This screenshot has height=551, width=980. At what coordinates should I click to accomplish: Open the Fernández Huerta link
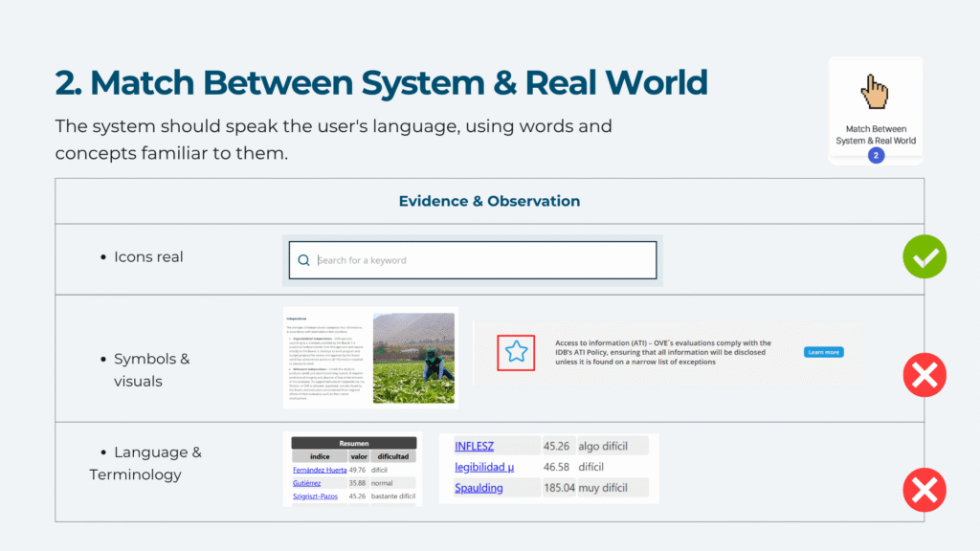coord(320,470)
